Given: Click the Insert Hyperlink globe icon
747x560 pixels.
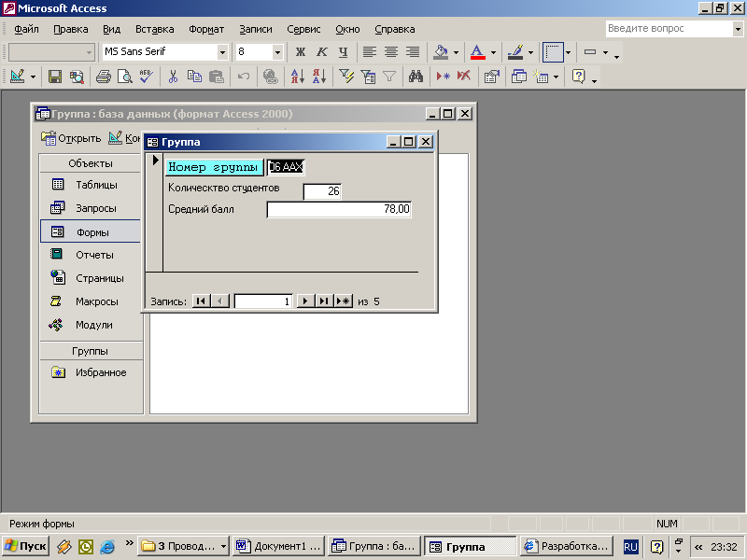Looking at the screenshot, I should coord(271,77).
